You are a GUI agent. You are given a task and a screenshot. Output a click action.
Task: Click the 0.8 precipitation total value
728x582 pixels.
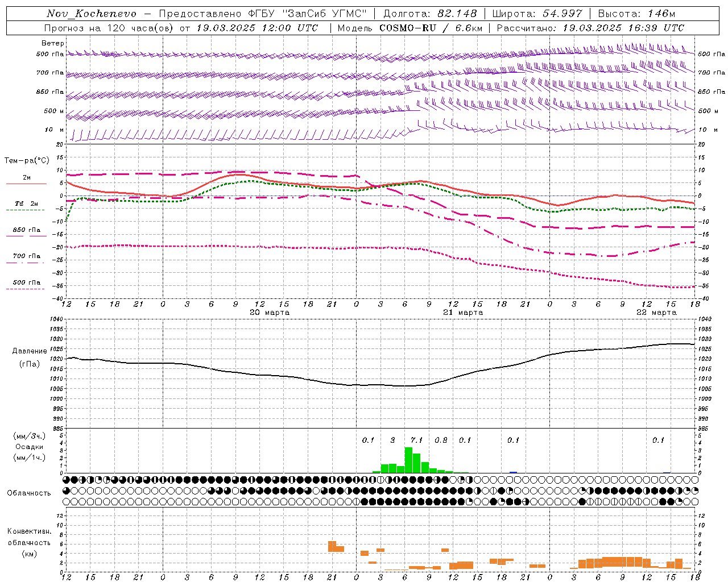pos(441,440)
